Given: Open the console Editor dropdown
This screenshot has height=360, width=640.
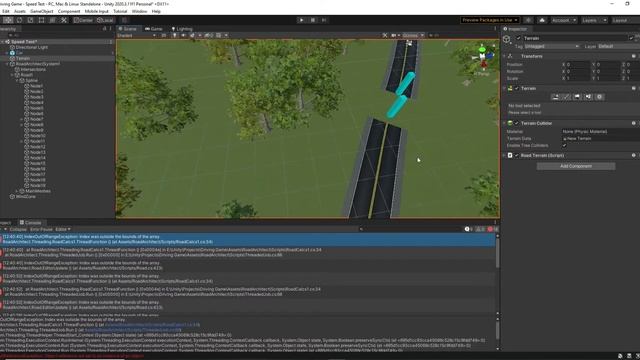Looking at the screenshot, I should (63, 229).
